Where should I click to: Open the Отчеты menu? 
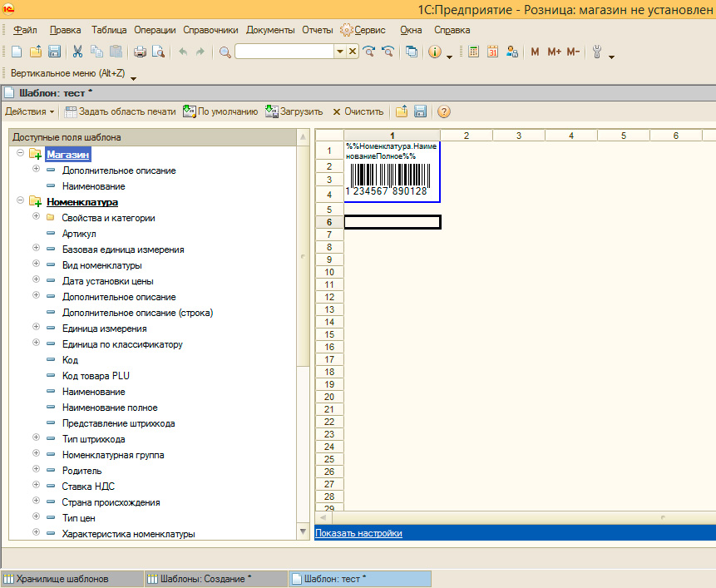[317, 30]
